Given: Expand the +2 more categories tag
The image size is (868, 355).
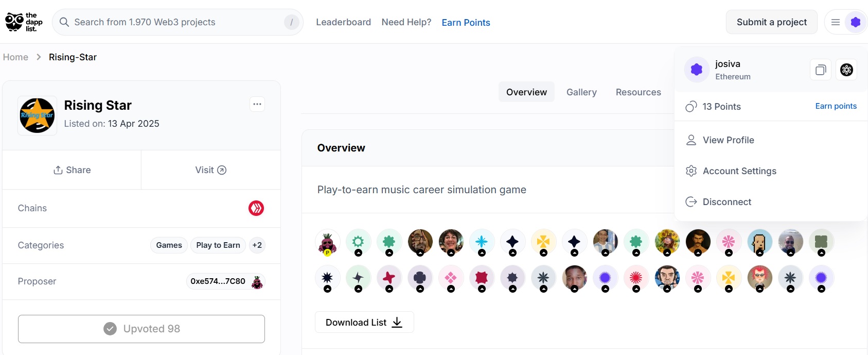Looking at the screenshot, I should point(257,245).
